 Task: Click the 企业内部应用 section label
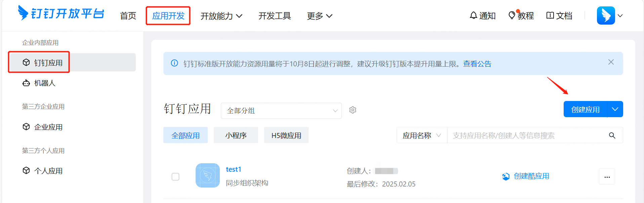click(x=40, y=43)
